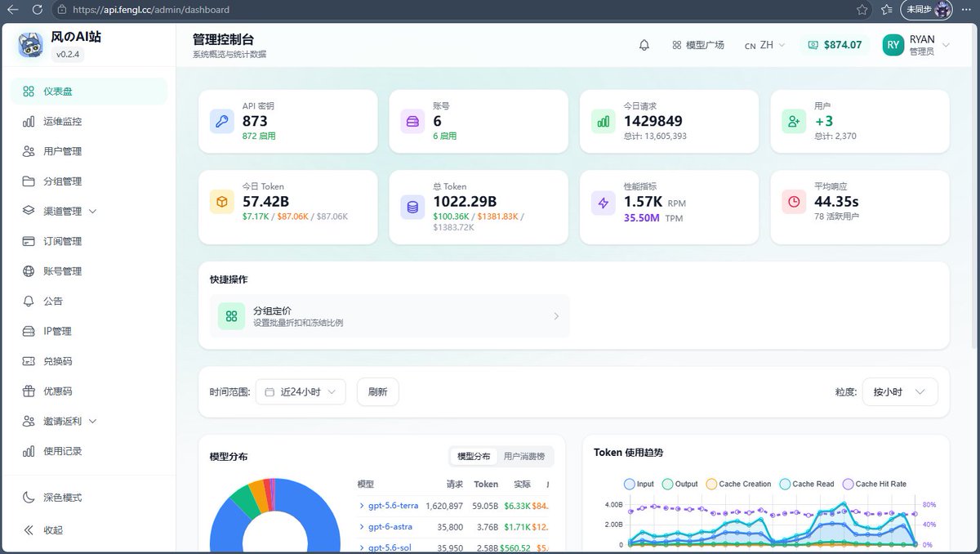
Task: Expand the gpt-5.6-terra model row
Action: [388, 506]
